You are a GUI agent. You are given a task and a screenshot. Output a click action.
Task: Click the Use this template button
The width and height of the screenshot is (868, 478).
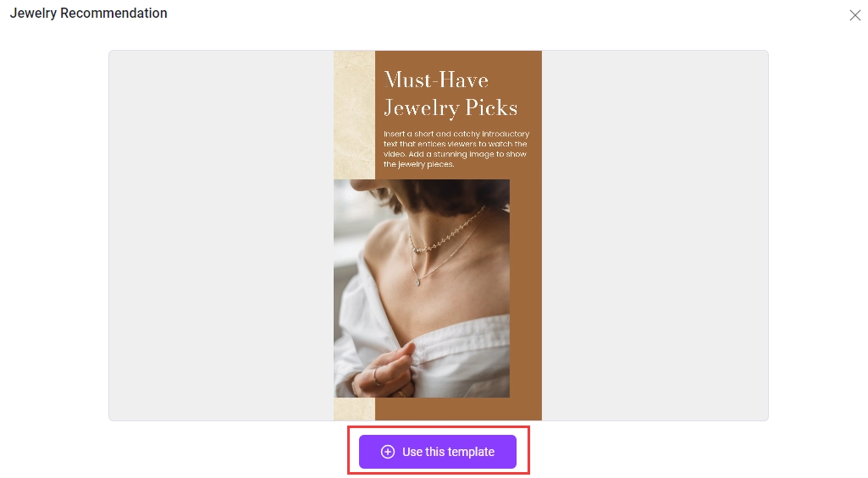pos(437,452)
